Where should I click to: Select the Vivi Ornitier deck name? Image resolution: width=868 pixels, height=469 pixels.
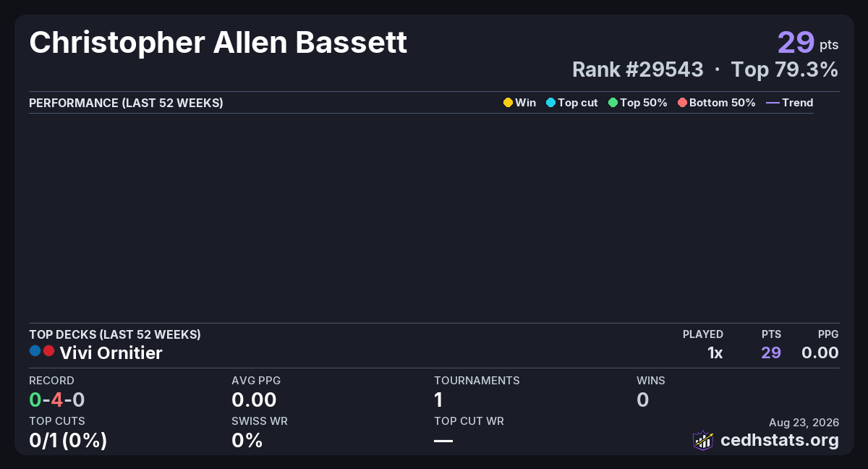[x=111, y=353]
